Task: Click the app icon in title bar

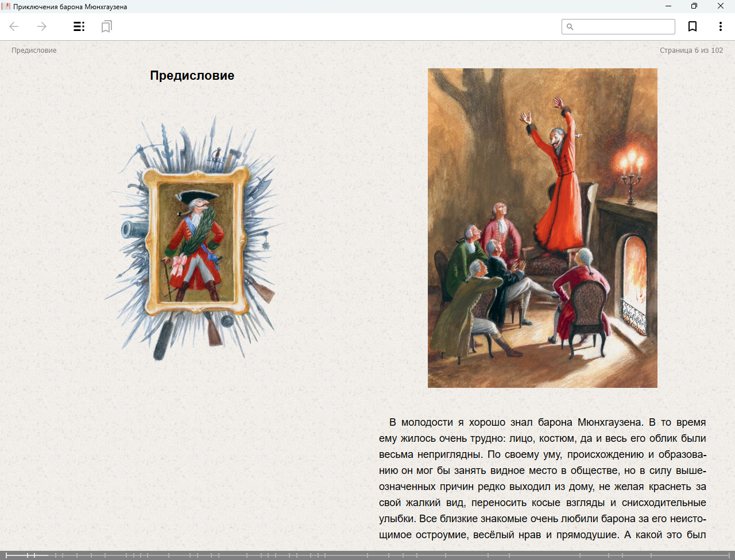Action: tap(6, 6)
